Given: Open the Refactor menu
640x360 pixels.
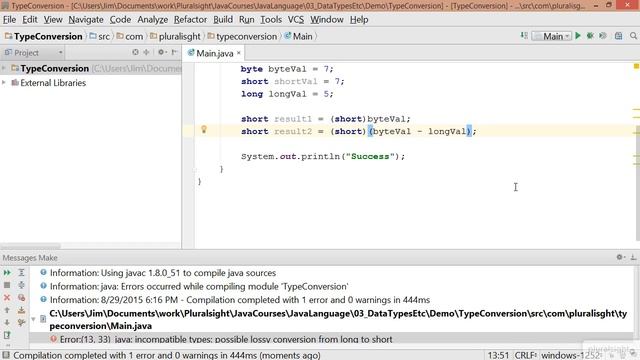Looking at the screenshot, I should (x=190, y=20).
